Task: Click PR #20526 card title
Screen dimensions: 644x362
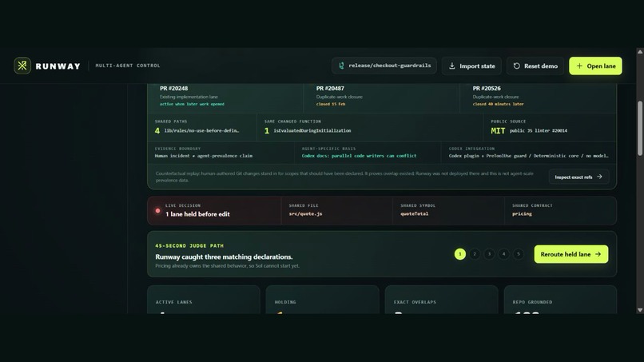Action: (x=487, y=89)
